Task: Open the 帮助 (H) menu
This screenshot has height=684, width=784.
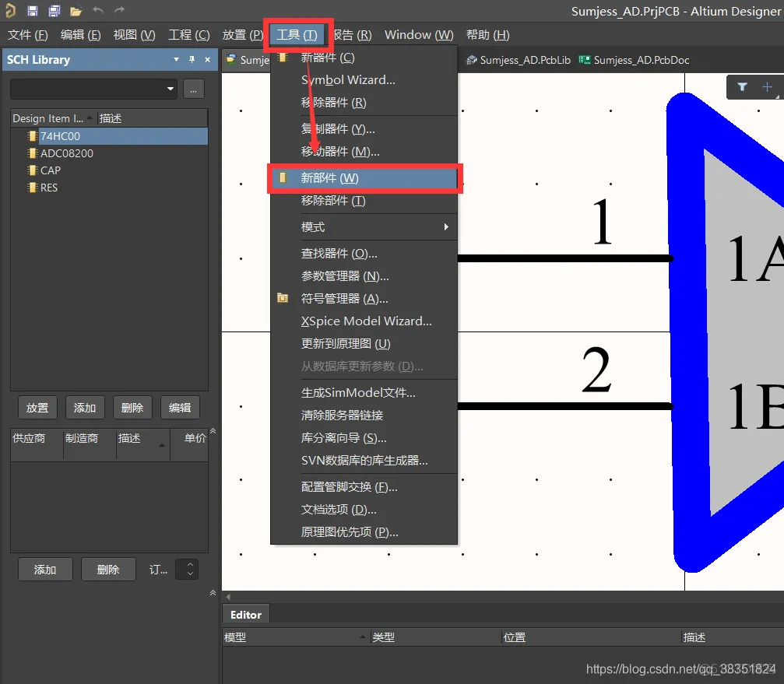Action: pyautogui.click(x=487, y=35)
